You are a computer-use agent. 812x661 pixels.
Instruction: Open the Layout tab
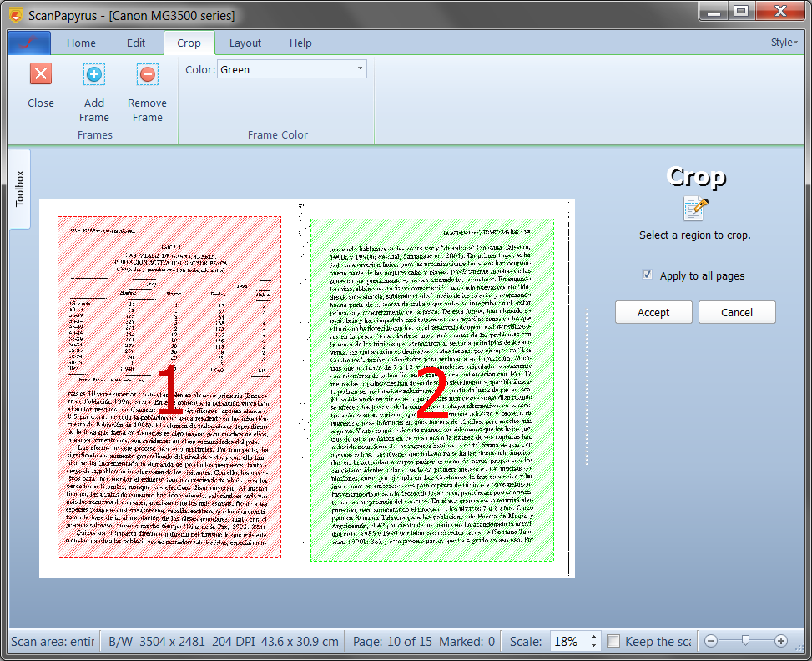pyautogui.click(x=245, y=43)
